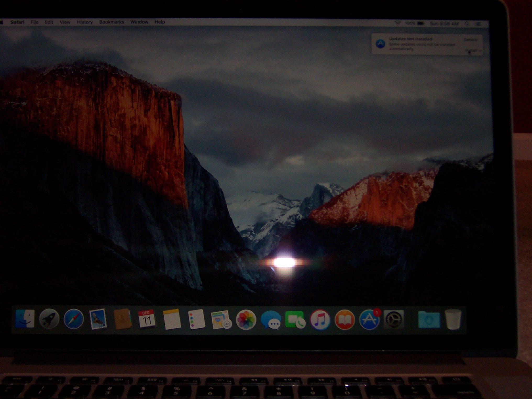Open Contacts book icon in Dock
This screenshot has height=399, width=532.
click(122, 319)
